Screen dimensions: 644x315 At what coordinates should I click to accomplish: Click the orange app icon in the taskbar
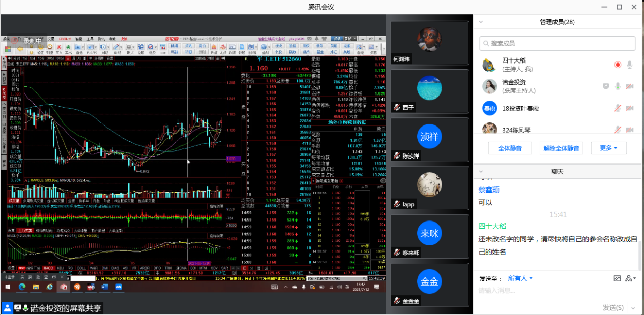77,287
